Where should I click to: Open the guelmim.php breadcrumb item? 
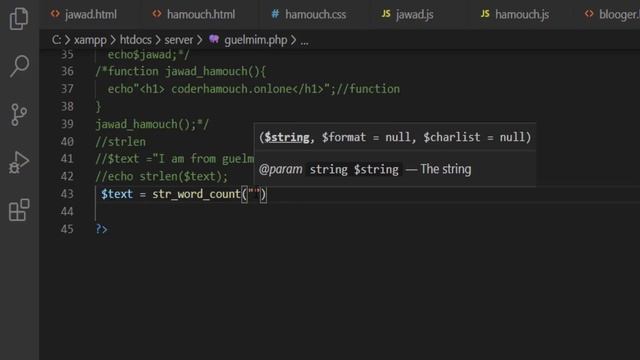[256, 40]
